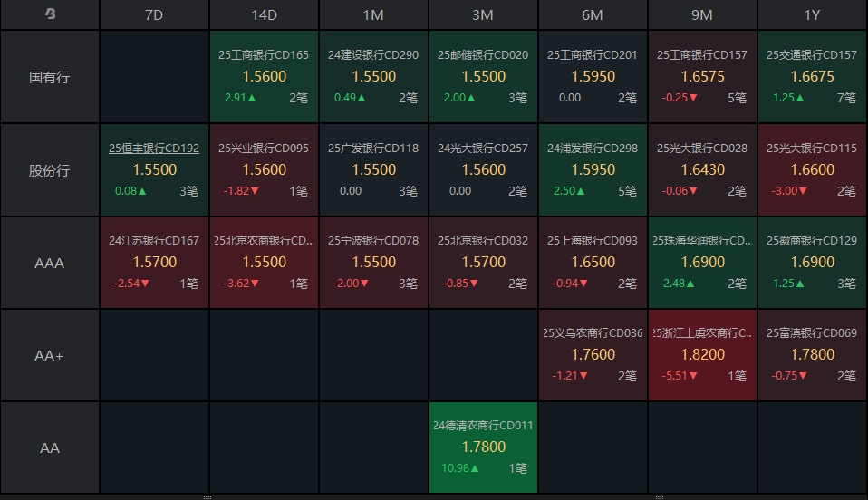This screenshot has height=500, width=868.
Task: Select the 1Y tenor column header
Action: pyautogui.click(x=812, y=15)
